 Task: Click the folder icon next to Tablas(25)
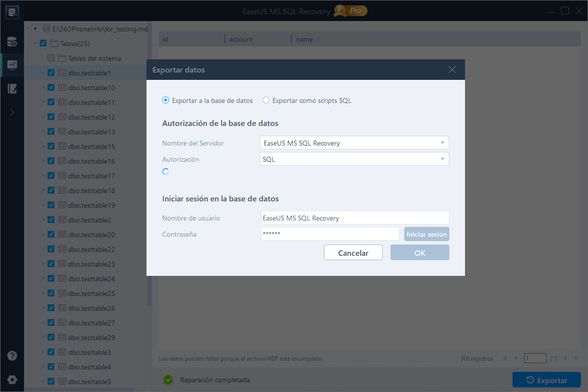pos(54,44)
